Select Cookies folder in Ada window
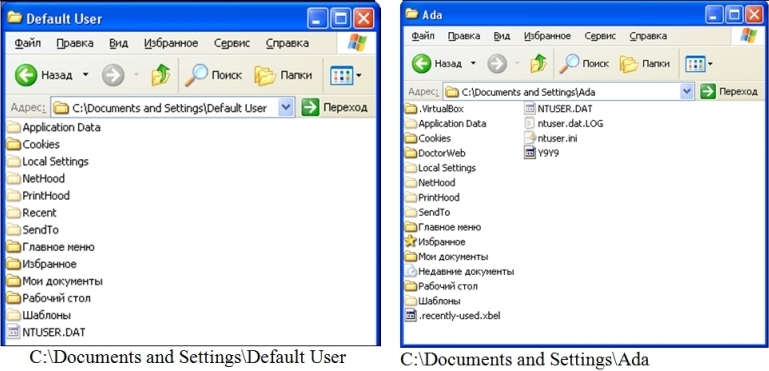Image resolution: width=769 pixels, height=371 pixels. [x=428, y=138]
